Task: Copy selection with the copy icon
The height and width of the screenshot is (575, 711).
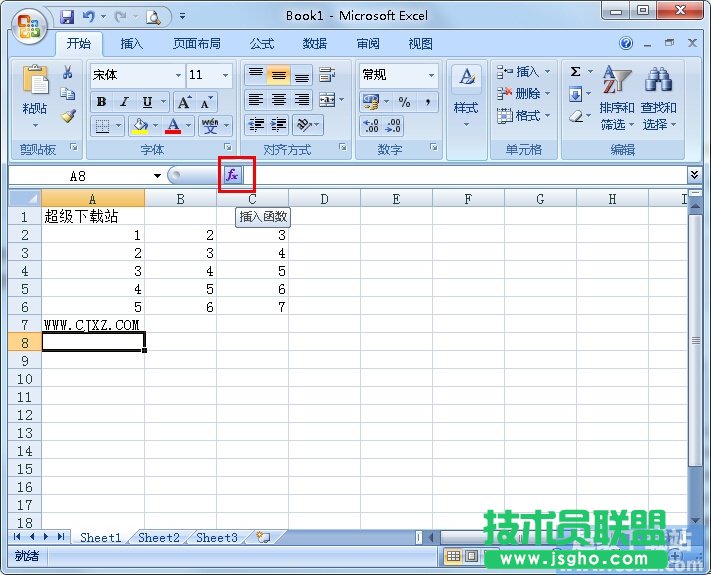Action: click(68, 93)
